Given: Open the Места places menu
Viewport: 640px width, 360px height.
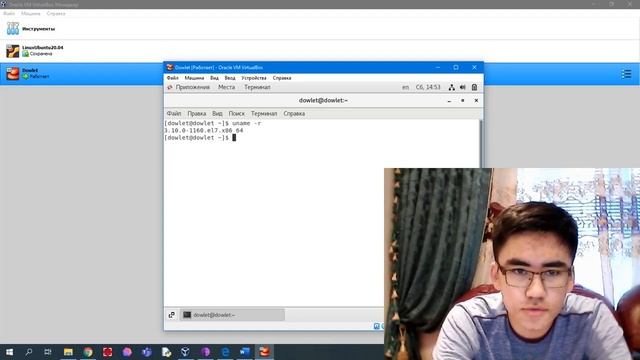Looking at the screenshot, I should click(x=227, y=87).
